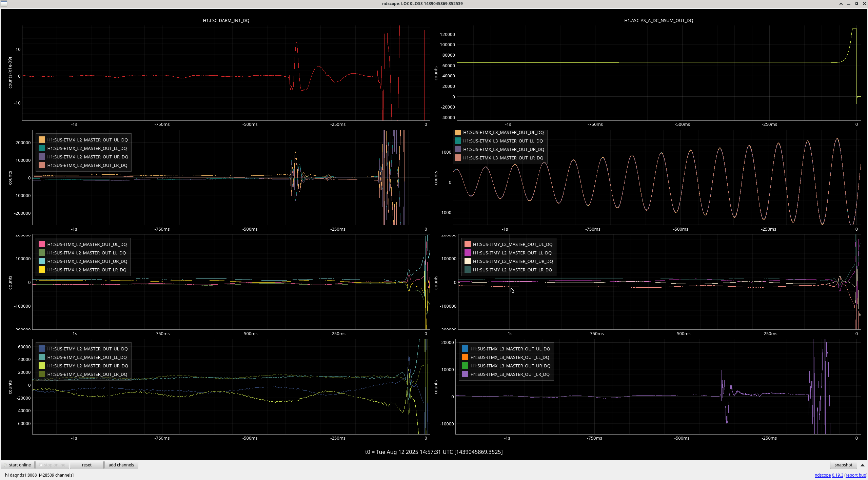Click the t0 timestamp label
This screenshot has width=868, height=480.
434,452
